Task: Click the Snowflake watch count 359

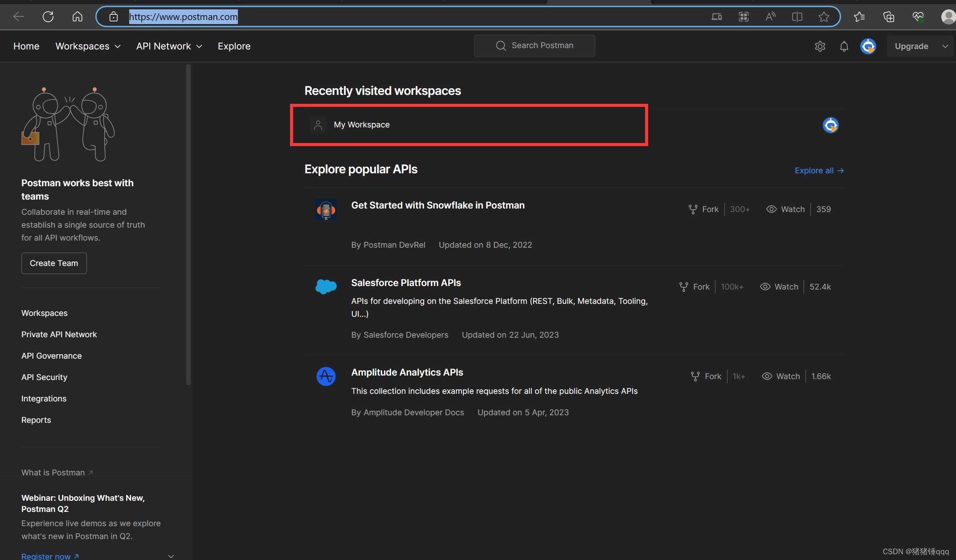Action: (823, 209)
